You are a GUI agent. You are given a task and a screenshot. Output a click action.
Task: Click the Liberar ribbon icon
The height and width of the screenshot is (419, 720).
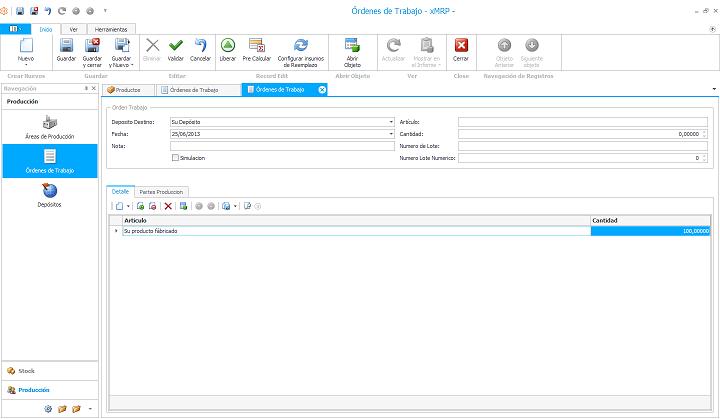tap(227, 47)
